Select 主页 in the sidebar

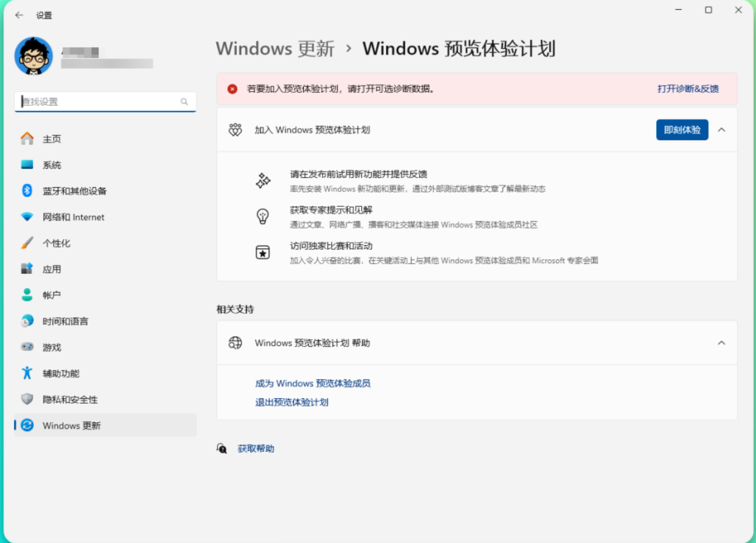click(52, 139)
